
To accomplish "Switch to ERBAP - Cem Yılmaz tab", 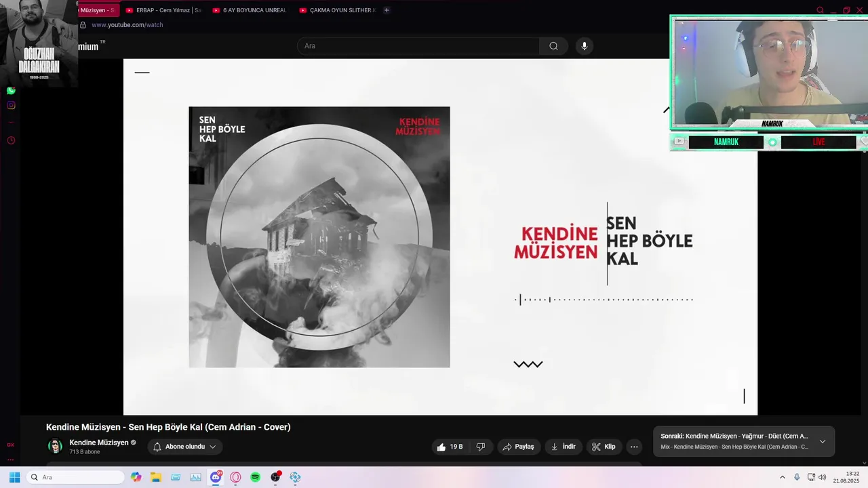I will 163,10.
